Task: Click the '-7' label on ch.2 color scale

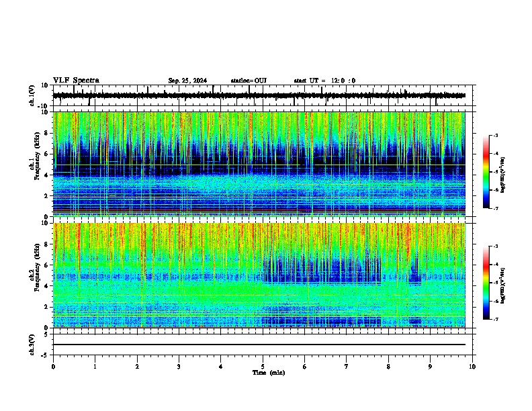Action: (x=496, y=319)
